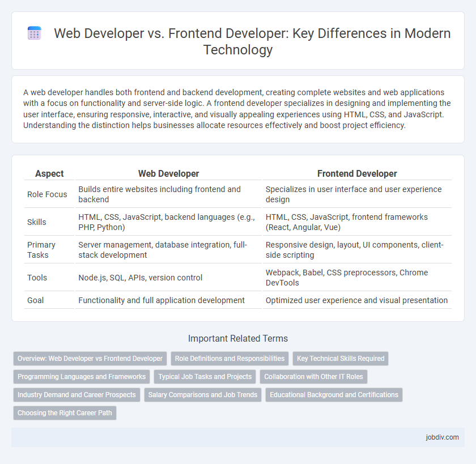Click the intro paragraph about web developers
This screenshot has width=476, height=464.
237,109
